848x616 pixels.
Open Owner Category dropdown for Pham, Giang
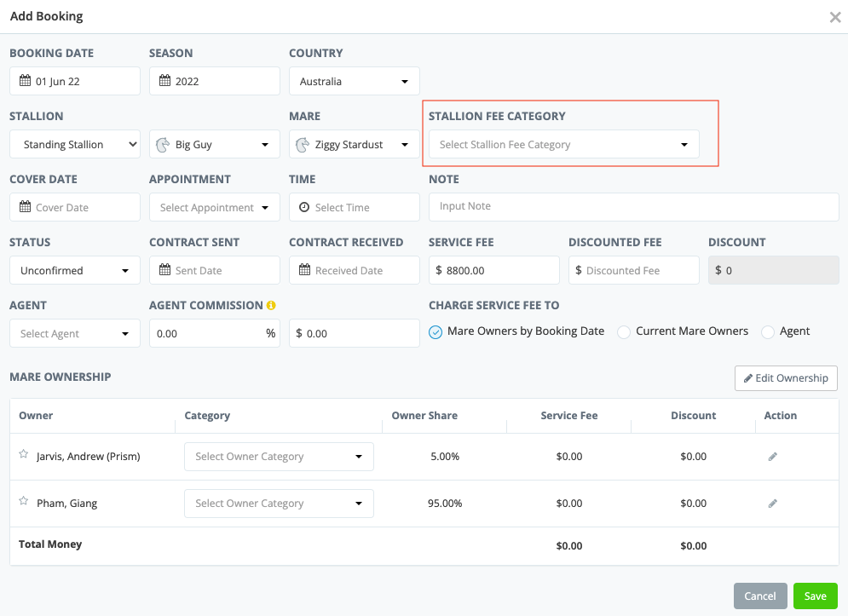click(x=279, y=504)
